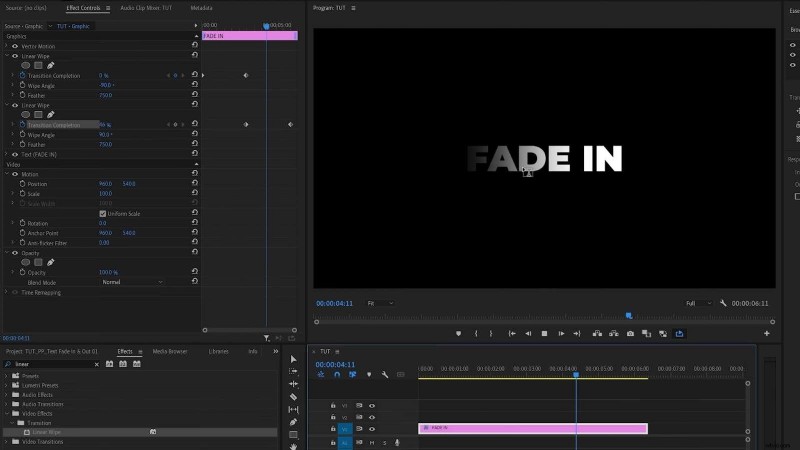Hide the V2 track output eye

coord(372,417)
